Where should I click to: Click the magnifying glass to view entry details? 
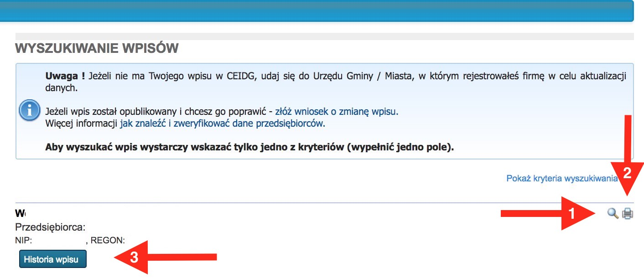coord(613,213)
